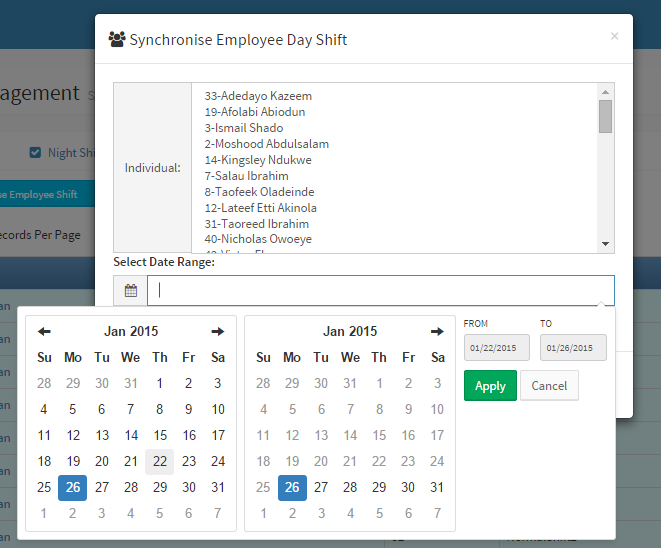
Task: Select employee 14-Kingsley Ndukwe from list
Action: point(258,160)
